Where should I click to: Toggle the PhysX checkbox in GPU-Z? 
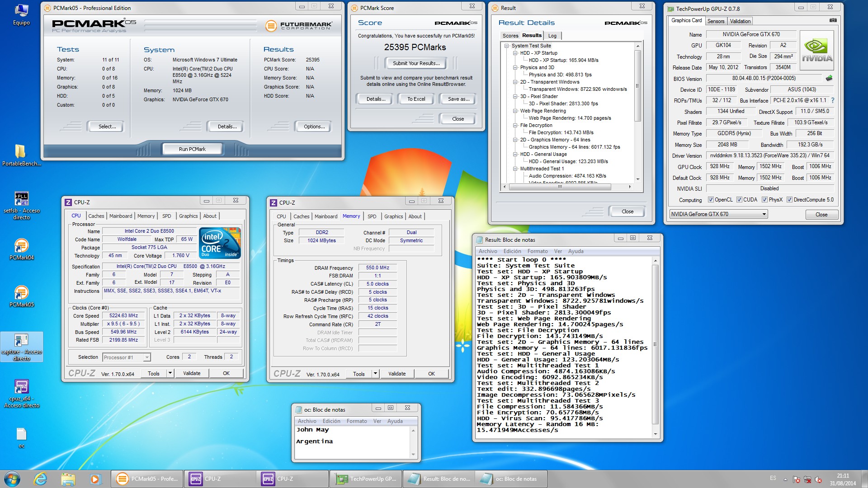764,200
